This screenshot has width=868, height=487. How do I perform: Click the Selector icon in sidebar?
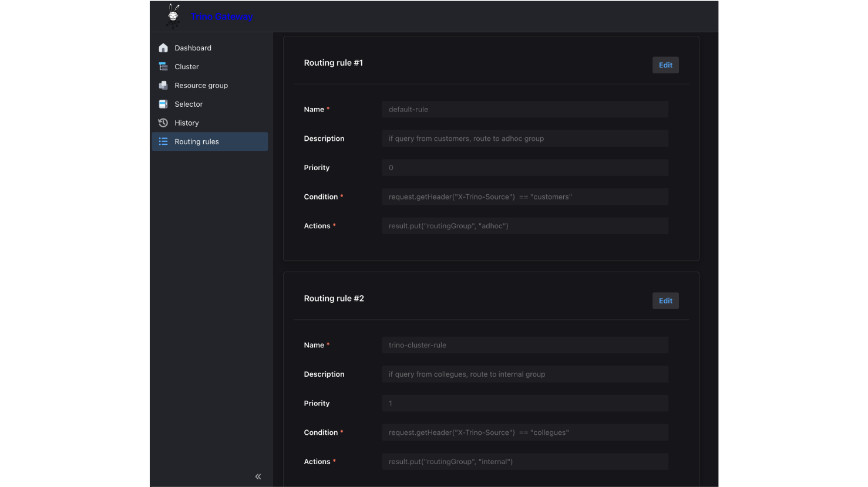point(163,104)
